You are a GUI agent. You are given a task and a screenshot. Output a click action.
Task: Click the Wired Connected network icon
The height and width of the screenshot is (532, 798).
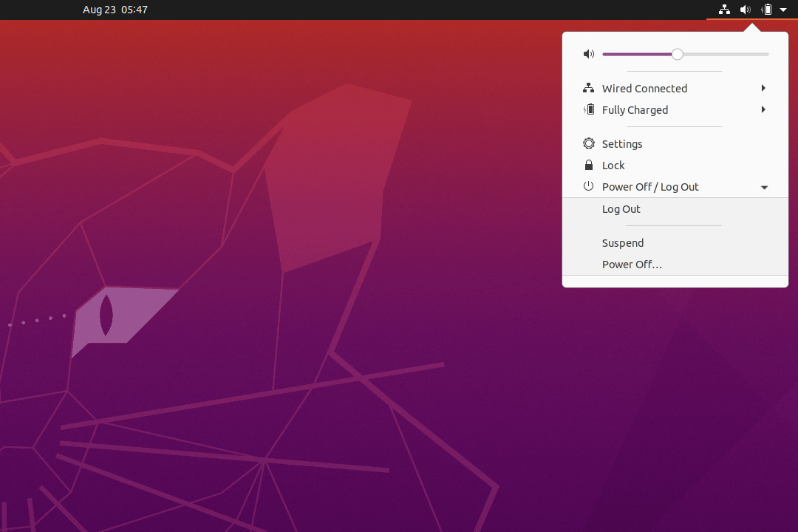click(589, 88)
